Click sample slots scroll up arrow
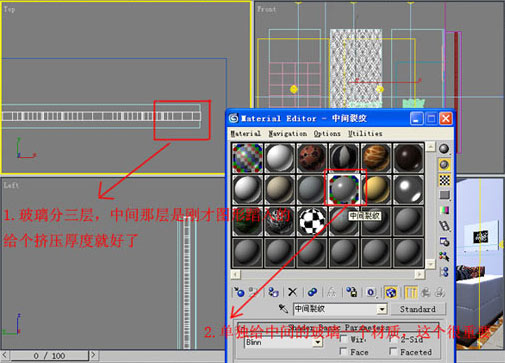The image size is (505, 363). pyautogui.click(x=430, y=147)
